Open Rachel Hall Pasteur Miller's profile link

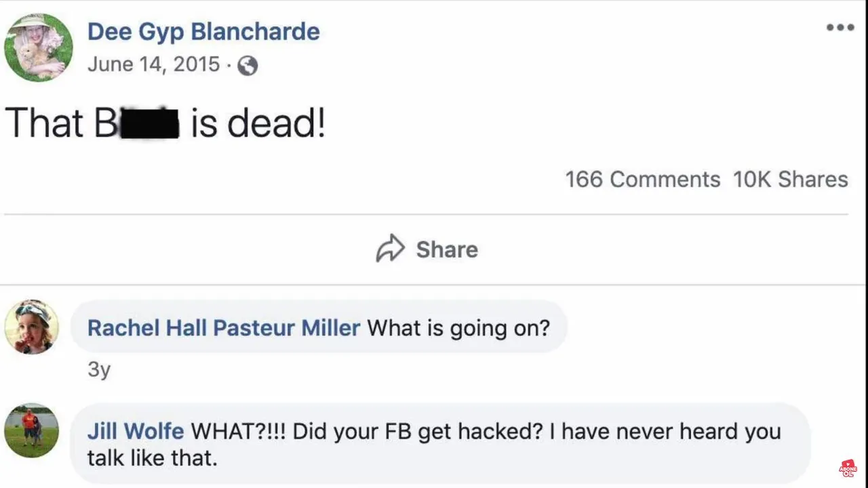click(224, 328)
